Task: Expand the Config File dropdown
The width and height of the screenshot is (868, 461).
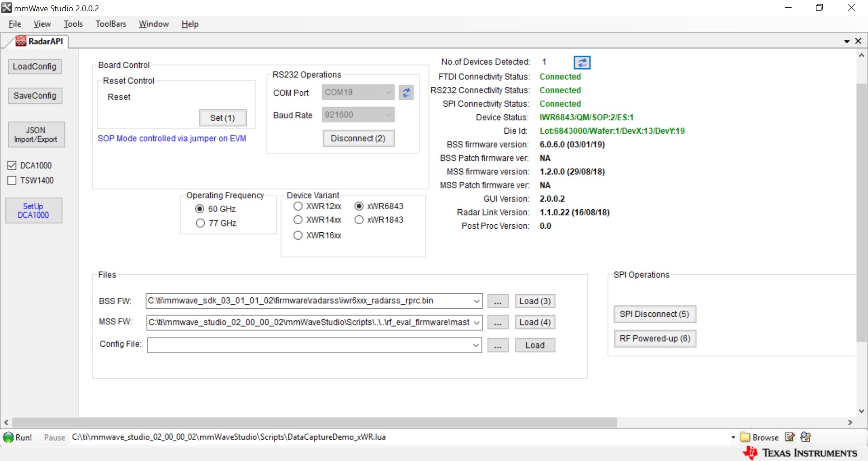Action: 476,345
